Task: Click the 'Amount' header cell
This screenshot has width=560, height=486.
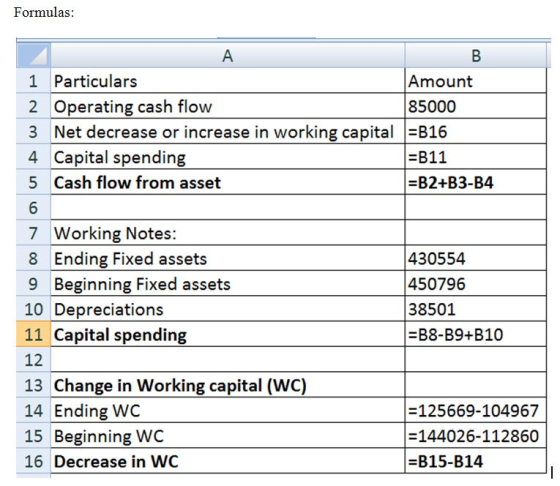Action: click(476, 81)
